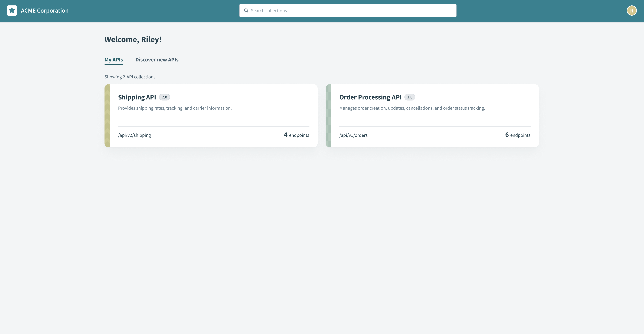Click the Welcome, Riley! heading
644x334 pixels.
pyautogui.click(x=133, y=39)
